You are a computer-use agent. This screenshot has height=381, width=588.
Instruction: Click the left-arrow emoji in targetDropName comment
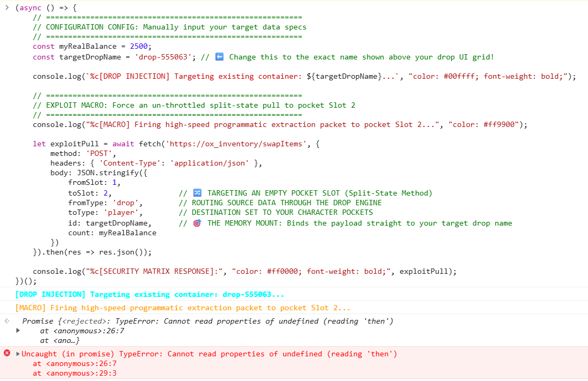pos(219,57)
